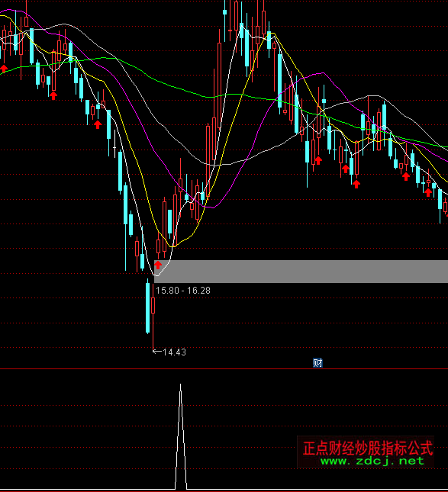The image size is (448, 492).
Task: Click the red divider between chart and indicator
Action: [224, 369]
